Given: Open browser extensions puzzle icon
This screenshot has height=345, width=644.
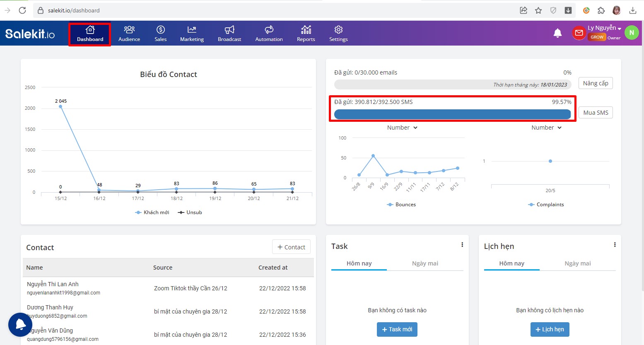Looking at the screenshot, I should click(x=601, y=10).
